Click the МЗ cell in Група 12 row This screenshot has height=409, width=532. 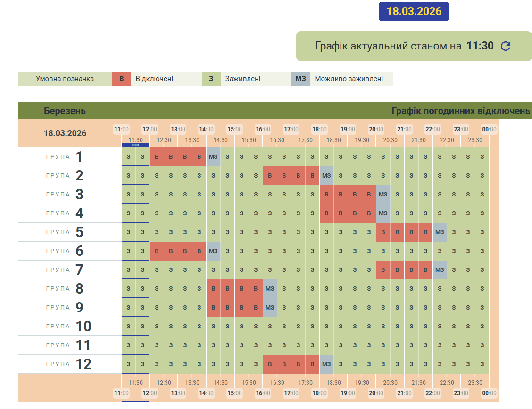point(326,364)
